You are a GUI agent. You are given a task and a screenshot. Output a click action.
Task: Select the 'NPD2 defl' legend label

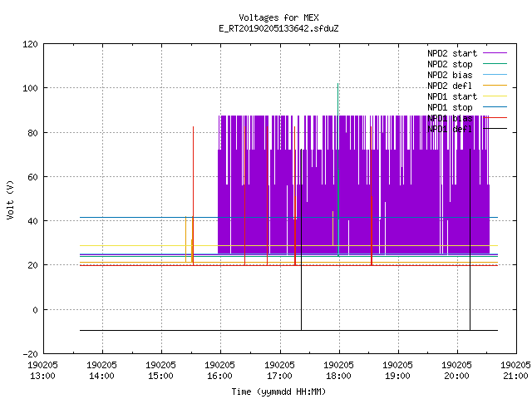point(450,86)
